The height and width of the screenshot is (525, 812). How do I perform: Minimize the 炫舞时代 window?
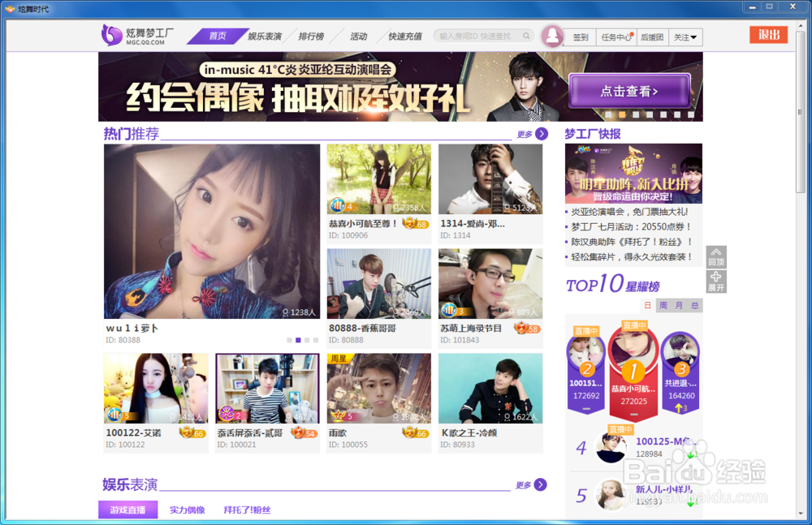(752, 7)
